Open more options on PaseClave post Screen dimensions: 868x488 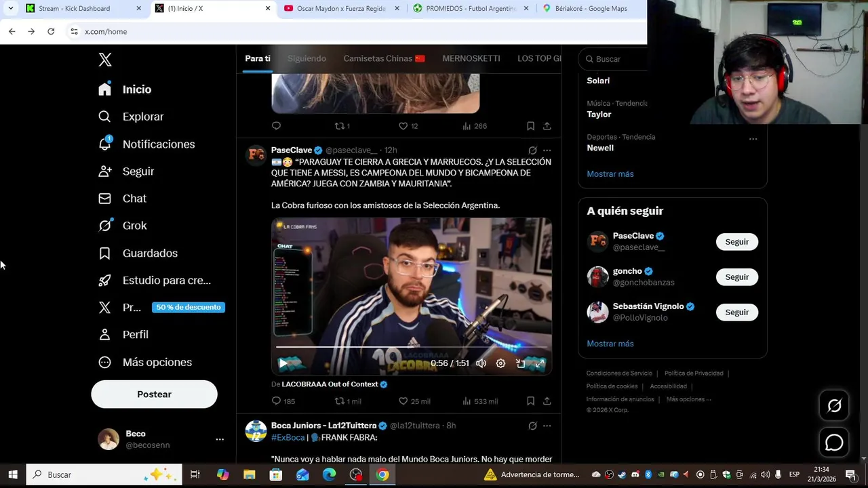547,150
